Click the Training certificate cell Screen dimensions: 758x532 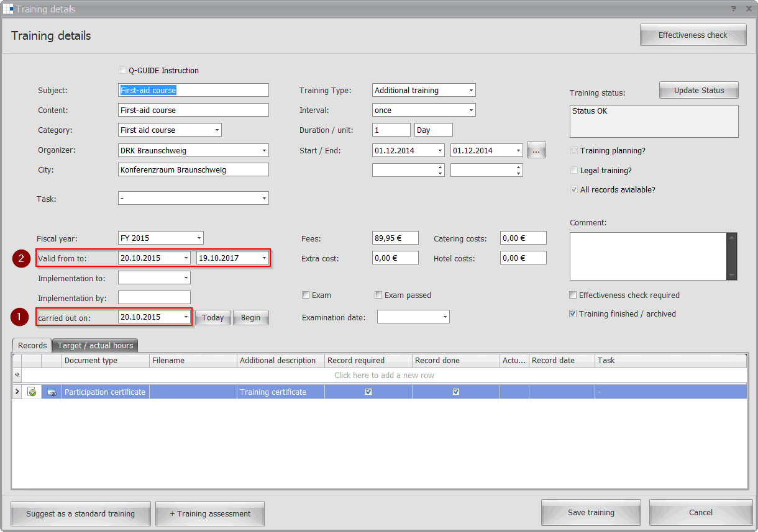pos(281,392)
